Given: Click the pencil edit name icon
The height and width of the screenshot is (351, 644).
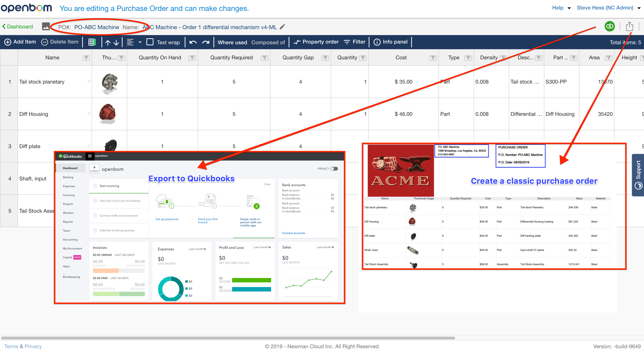Looking at the screenshot, I should pyautogui.click(x=282, y=27).
